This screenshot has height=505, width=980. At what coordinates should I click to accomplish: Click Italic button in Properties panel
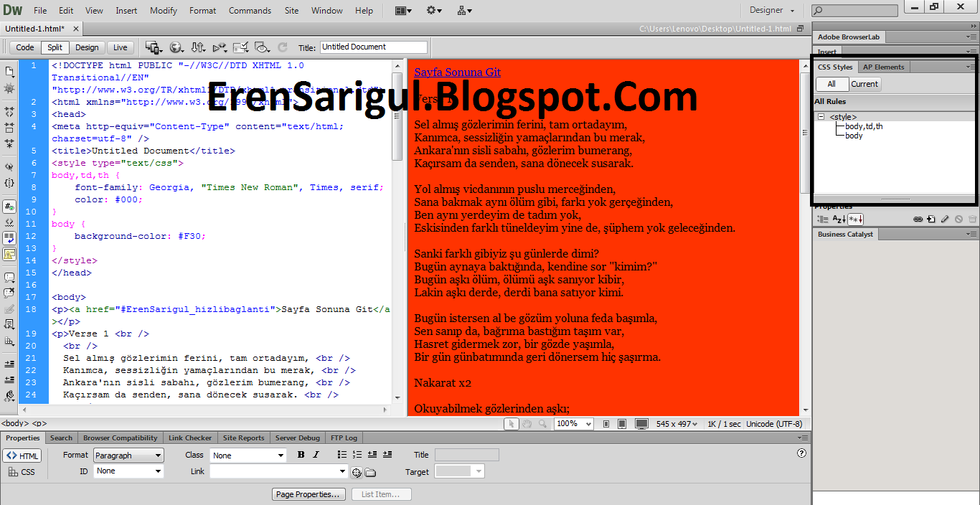point(316,454)
